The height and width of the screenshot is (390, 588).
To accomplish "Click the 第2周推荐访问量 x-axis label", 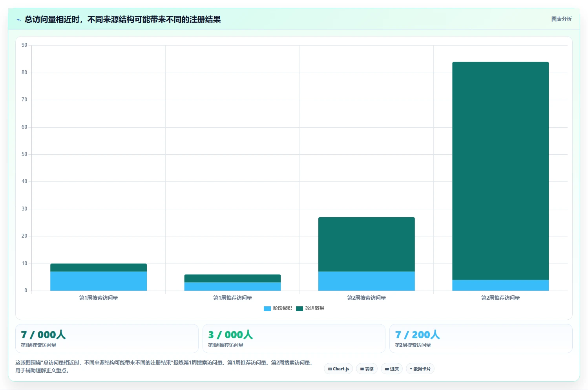I will coord(500,298).
